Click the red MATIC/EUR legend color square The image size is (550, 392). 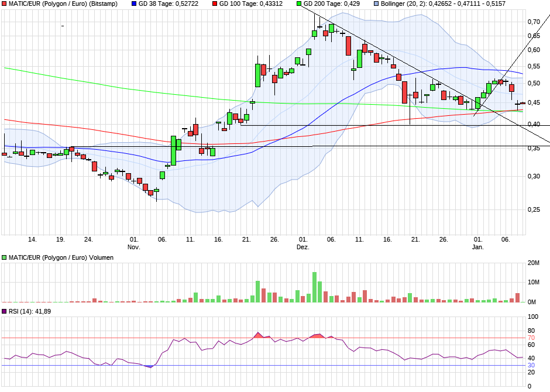tap(4, 4)
